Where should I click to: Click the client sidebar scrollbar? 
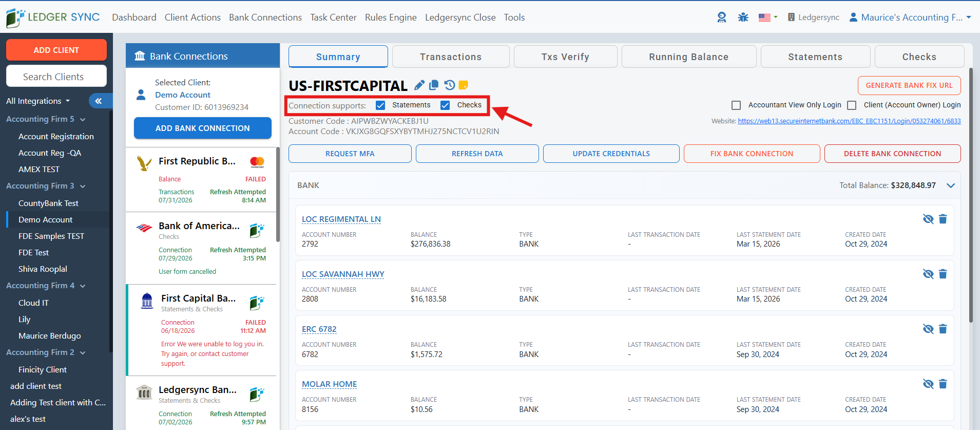pos(111,231)
